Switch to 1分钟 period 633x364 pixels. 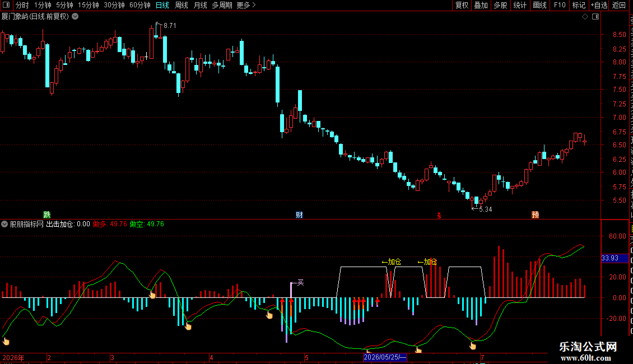point(43,5)
